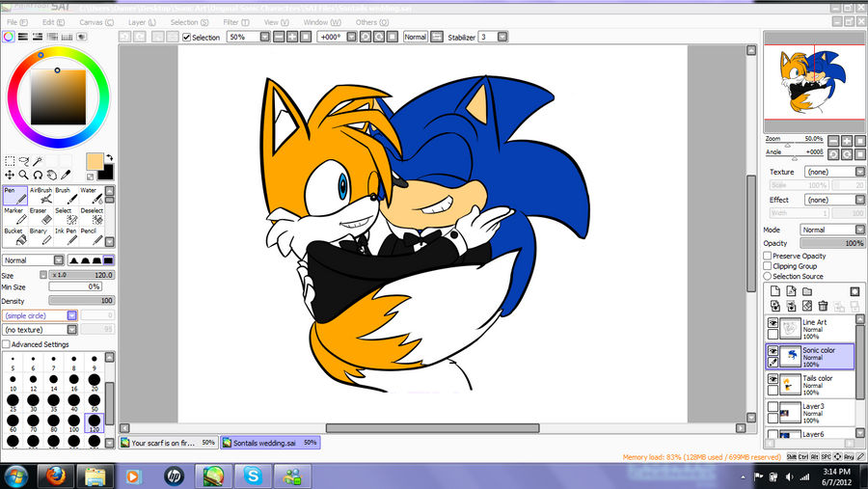
Task: Choose the Deselect brush tool
Action: (x=92, y=216)
